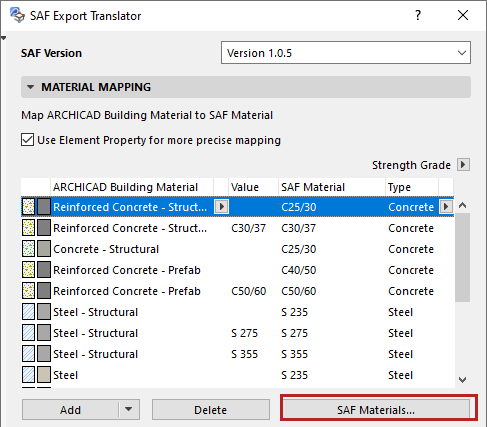Click the Value column header
487x427 pixels.
coord(253,187)
